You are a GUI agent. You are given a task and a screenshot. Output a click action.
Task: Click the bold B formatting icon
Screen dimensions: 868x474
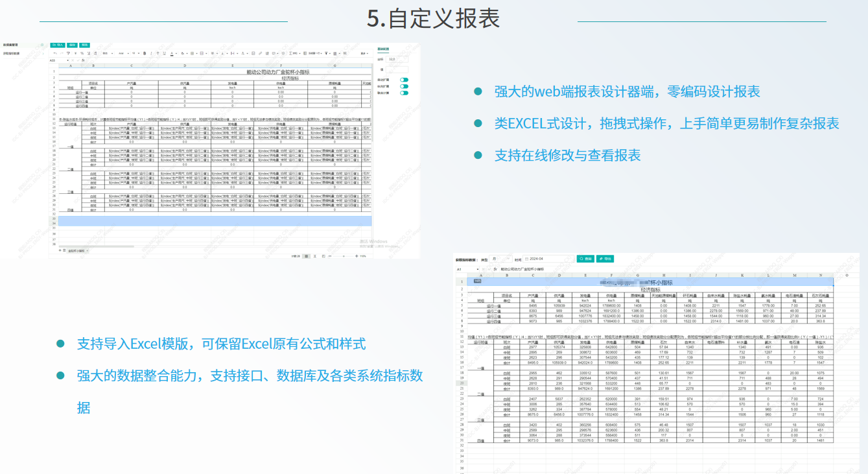tap(145, 53)
